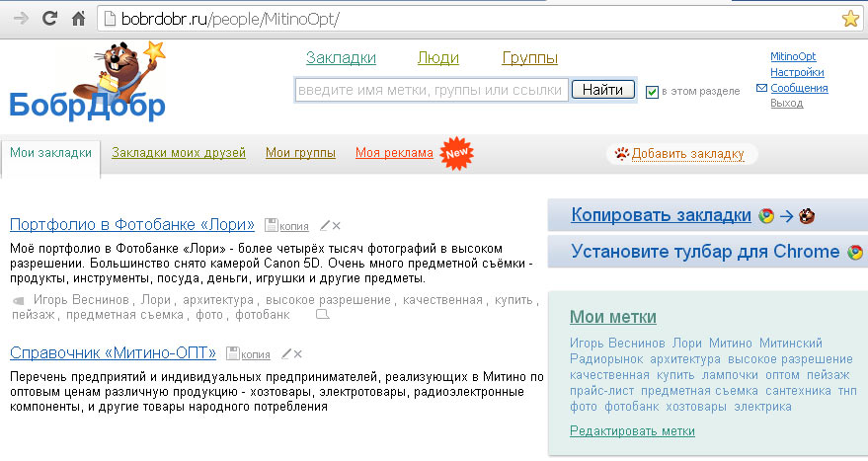868x461 pixels.
Task: Click 'оптом' tag in Мои метки
Action: [x=782, y=375]
